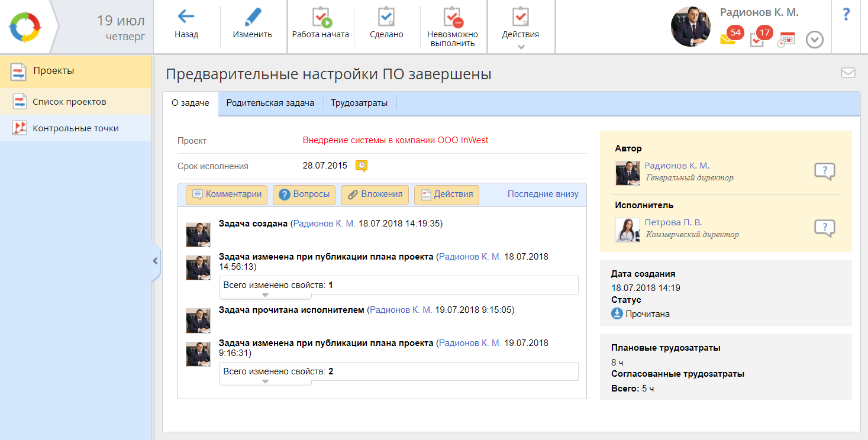Click the Изменить pencil icon

pos(253,18)
